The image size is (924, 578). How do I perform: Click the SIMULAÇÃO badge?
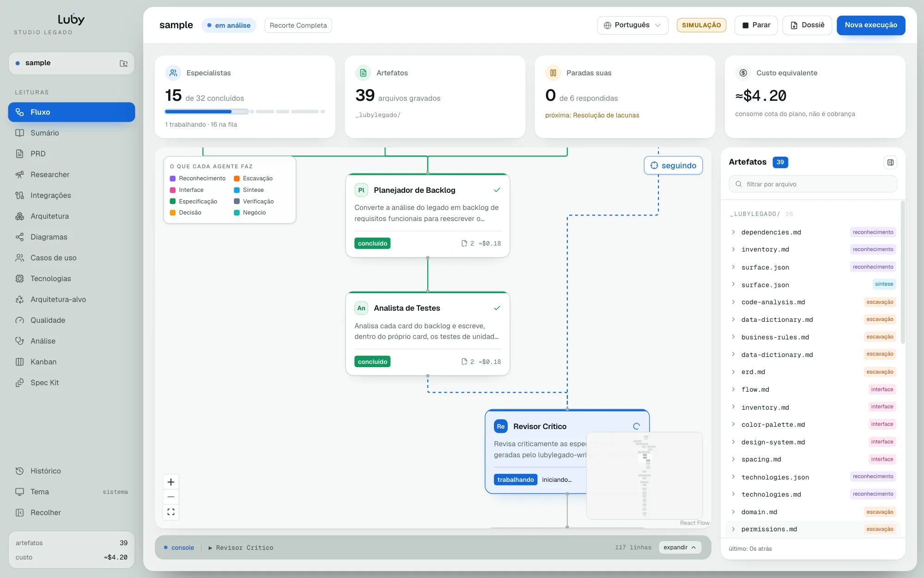(701, 25)
